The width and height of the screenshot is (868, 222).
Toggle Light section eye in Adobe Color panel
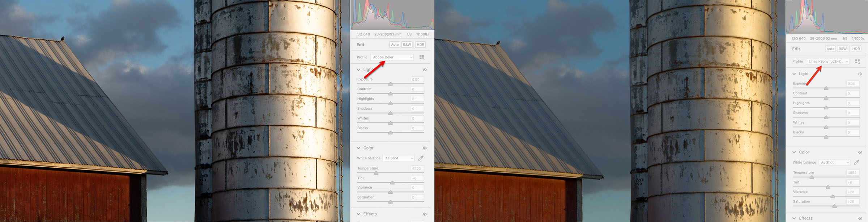tap(425, 70)
